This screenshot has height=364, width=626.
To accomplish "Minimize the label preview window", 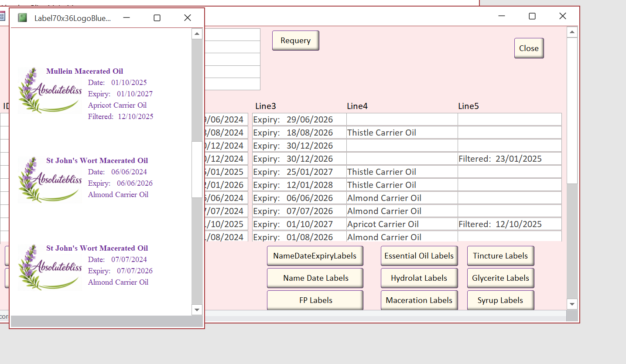I will (127, 18).
